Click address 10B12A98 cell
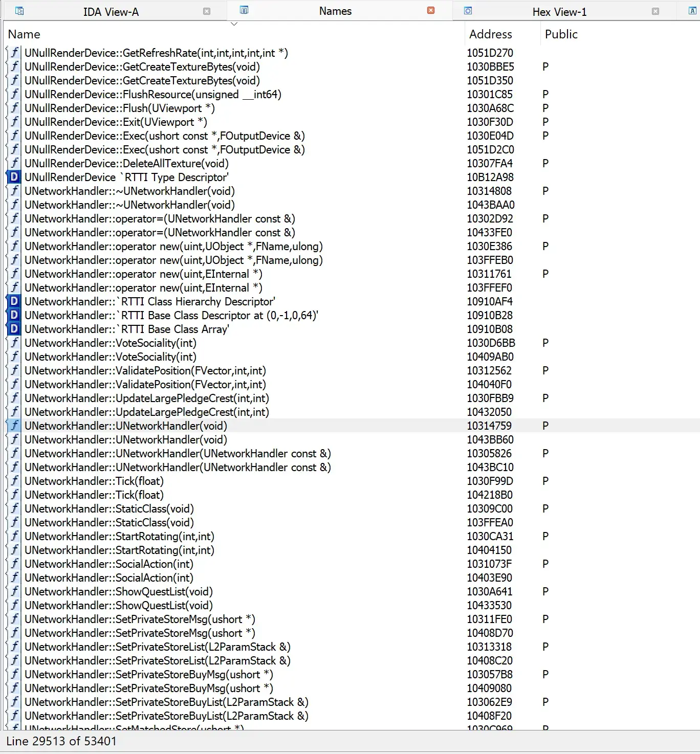This screenshot has width=700, height=754. (x=490, y=177)
